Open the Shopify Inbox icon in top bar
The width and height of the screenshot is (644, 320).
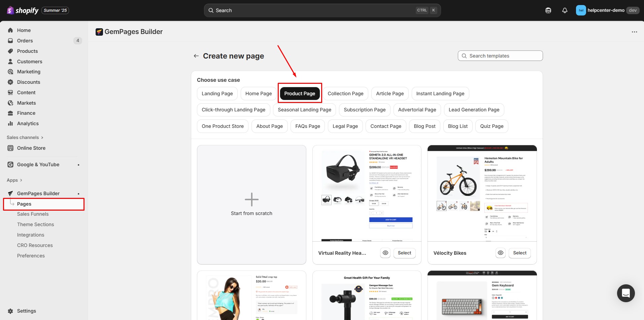click(x=548, y=10)
